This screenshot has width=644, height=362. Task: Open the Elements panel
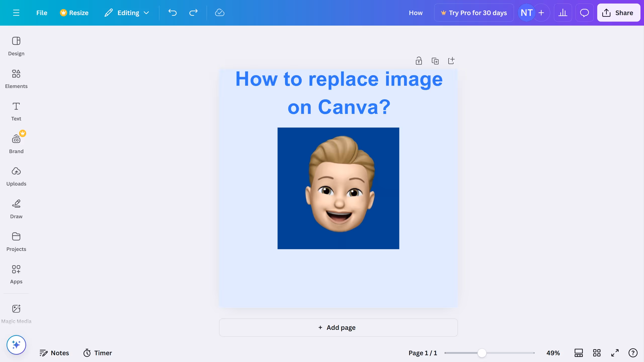click(x=16, y=79)
